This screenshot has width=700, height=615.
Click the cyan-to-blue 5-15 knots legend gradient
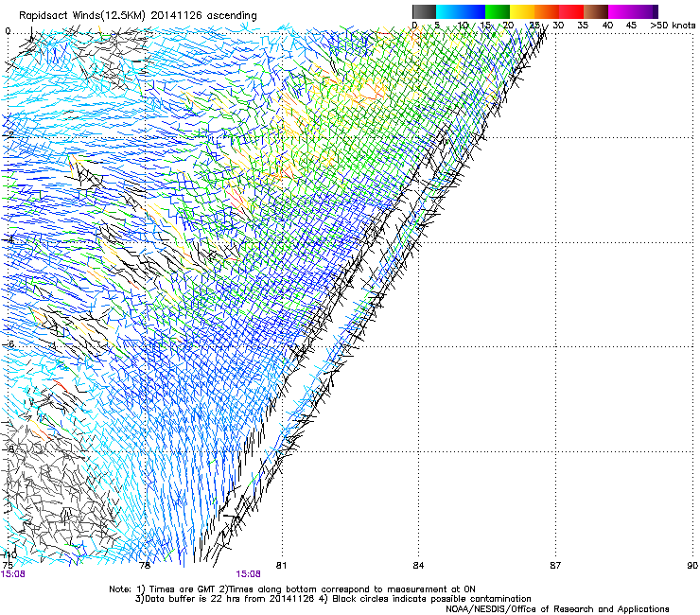pos(461,11)
